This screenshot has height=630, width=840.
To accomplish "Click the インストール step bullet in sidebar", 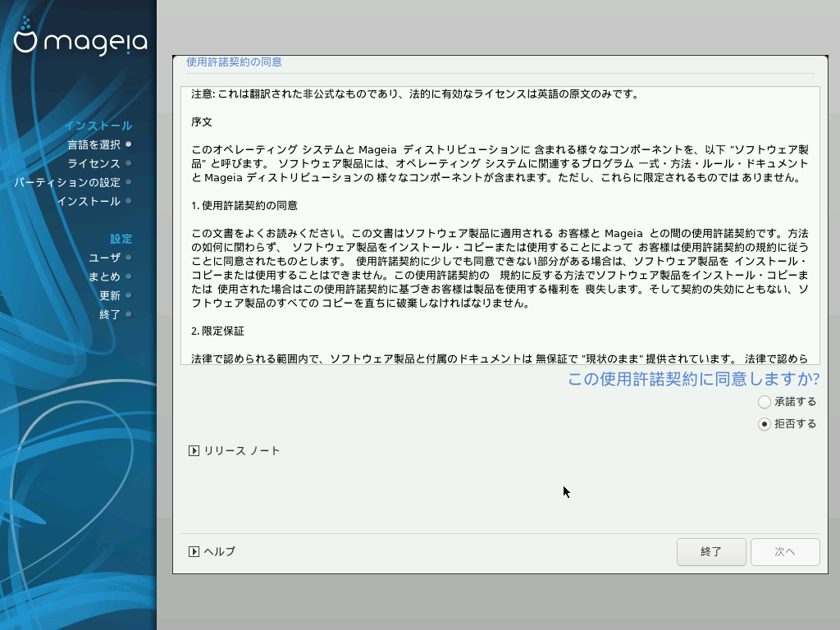I will (129, 201).
